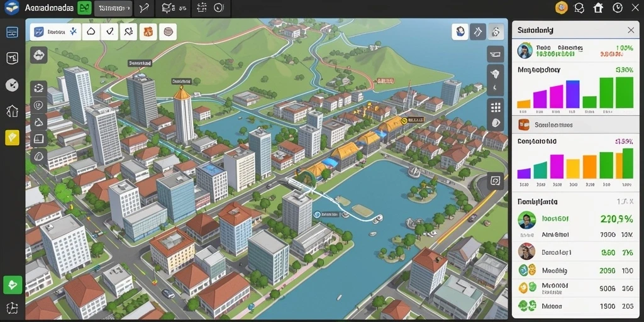
Task: Toggle the white avatar button at map top-right
Action: pos(460,31)
